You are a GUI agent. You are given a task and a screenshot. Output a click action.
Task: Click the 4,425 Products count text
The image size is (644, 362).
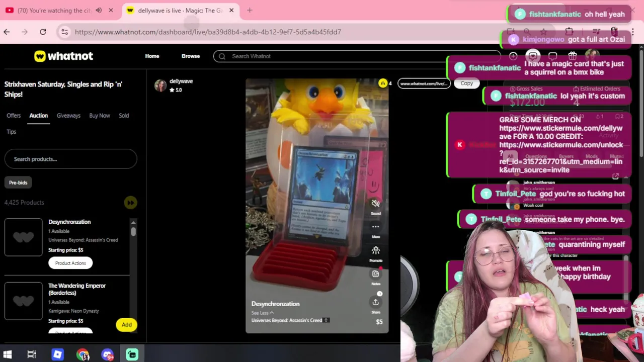click(x=24, y=203)
